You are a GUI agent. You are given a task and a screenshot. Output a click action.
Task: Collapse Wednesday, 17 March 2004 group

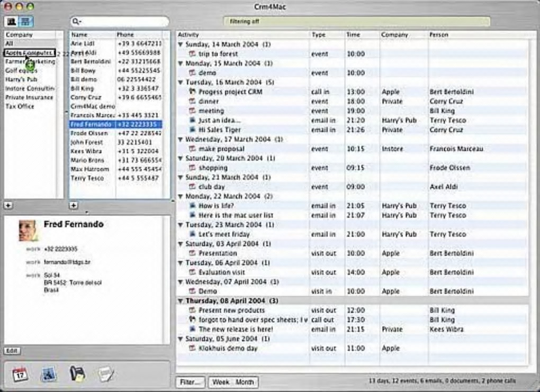[x=181, y=139]
